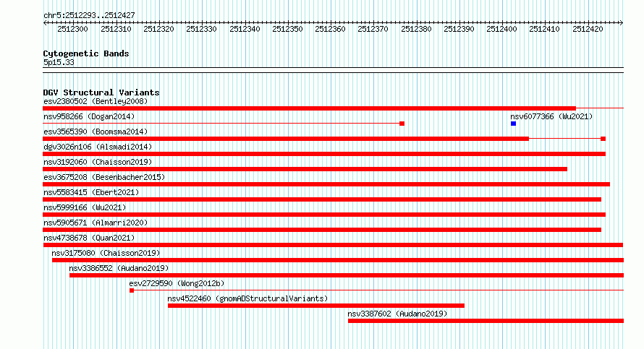Click ruler position 2512320
The width and height of the screenshot is (644, 349).
158,29
